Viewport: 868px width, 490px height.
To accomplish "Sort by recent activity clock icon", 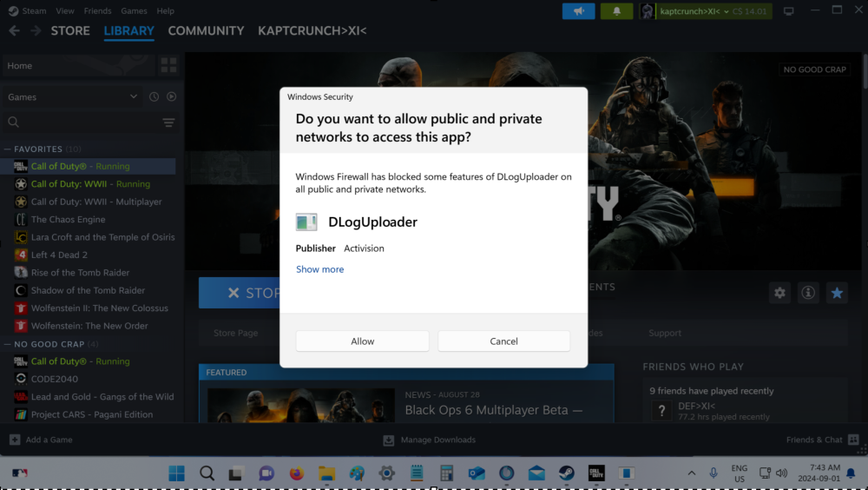I will (x=154, y=97).
